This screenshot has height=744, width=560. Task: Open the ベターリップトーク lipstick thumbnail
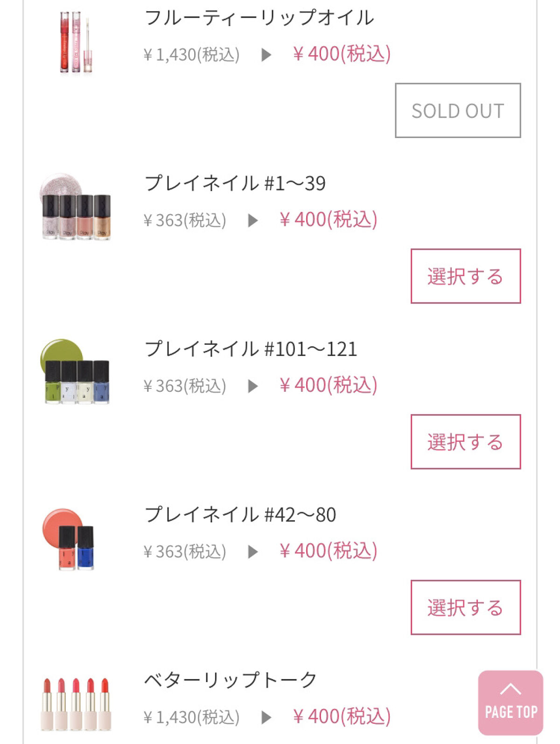click(76, 703)
